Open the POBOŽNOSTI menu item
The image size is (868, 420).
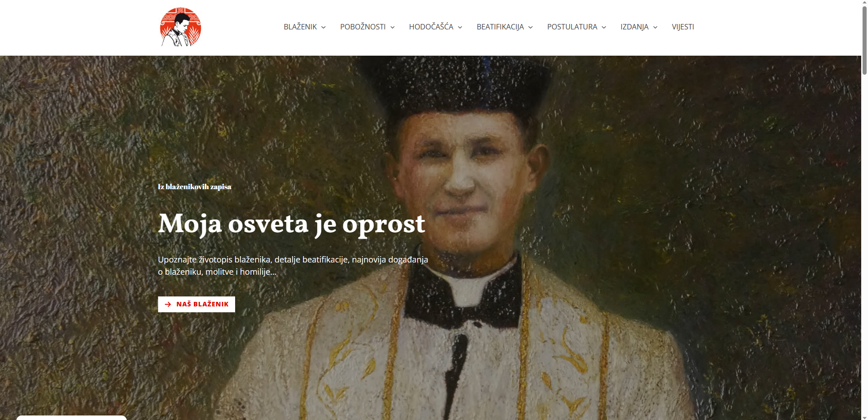(x=363, y=27)
